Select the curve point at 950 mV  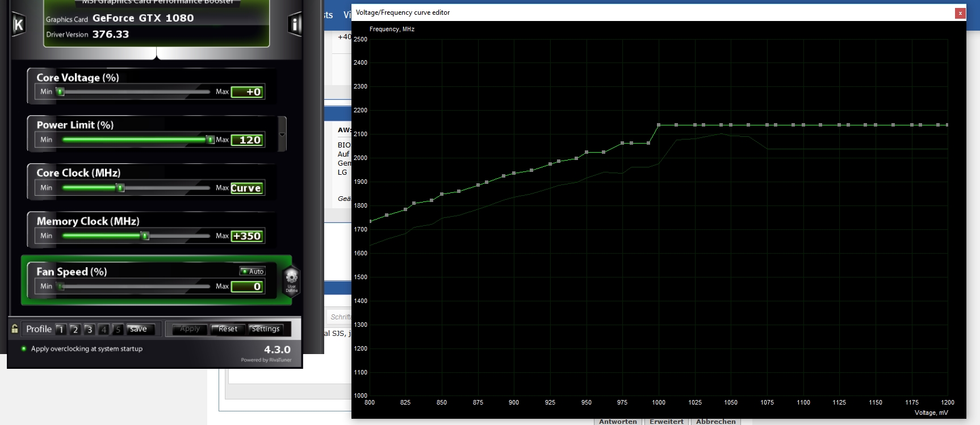pyautogui.click(x=587, y=152)
